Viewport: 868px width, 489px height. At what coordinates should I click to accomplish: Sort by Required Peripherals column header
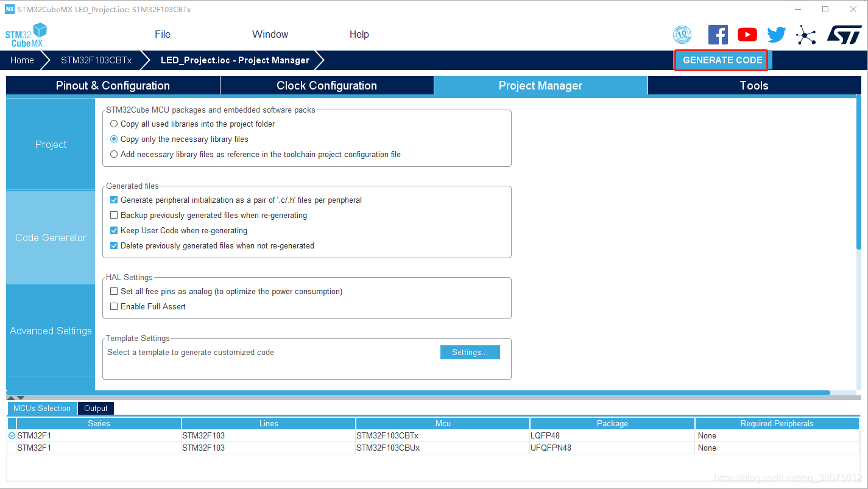coord(777,423)
